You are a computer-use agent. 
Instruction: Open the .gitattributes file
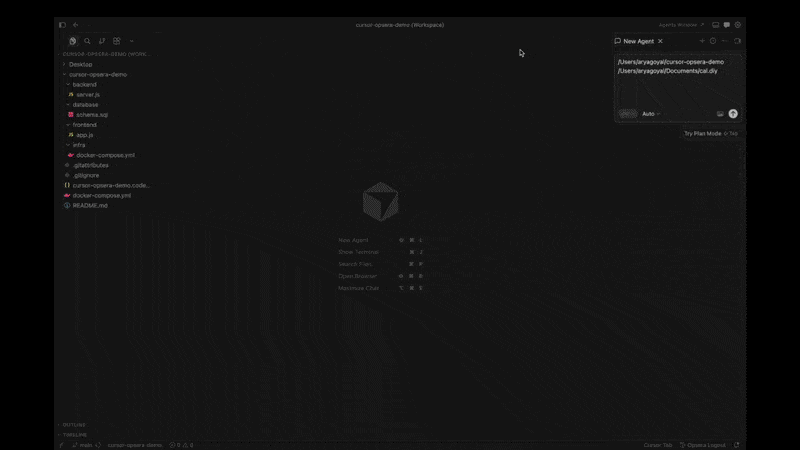[90, 165]
